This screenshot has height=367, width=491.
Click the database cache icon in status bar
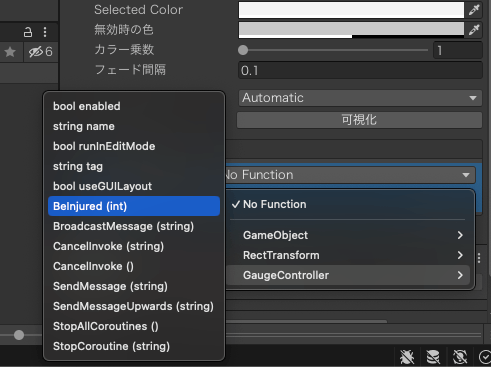pos(433,357)
